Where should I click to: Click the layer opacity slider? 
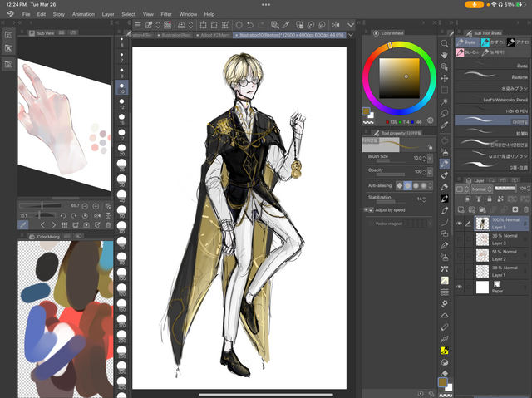click(x=505, y=188)
